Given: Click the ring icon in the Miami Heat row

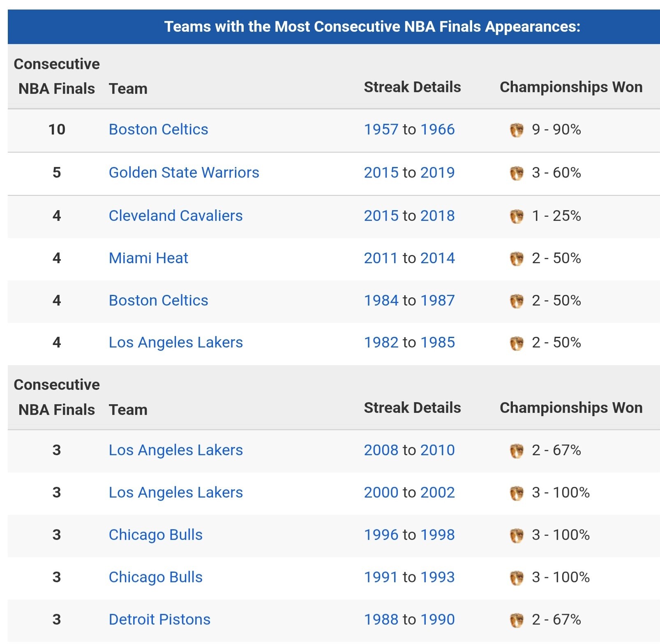Looking at the screenshot, I should tap(517, 259).
